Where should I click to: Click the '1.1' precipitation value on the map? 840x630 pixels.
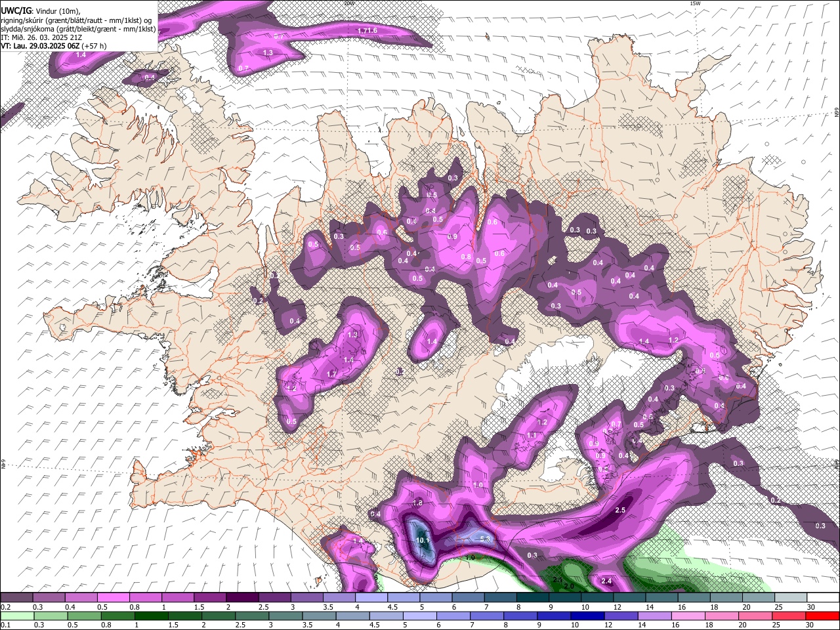532,435
